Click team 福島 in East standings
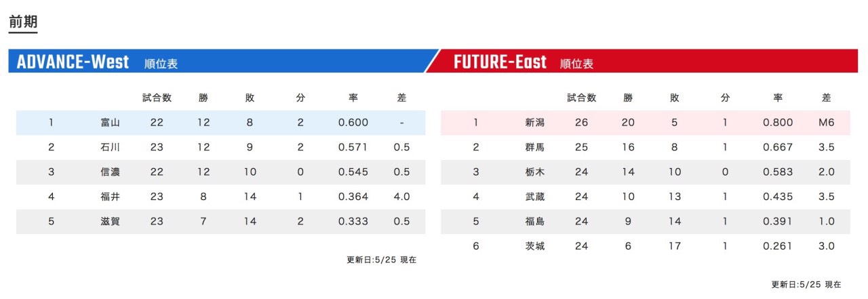Screen dimensions: 868x299 click(x=534, y=221)
